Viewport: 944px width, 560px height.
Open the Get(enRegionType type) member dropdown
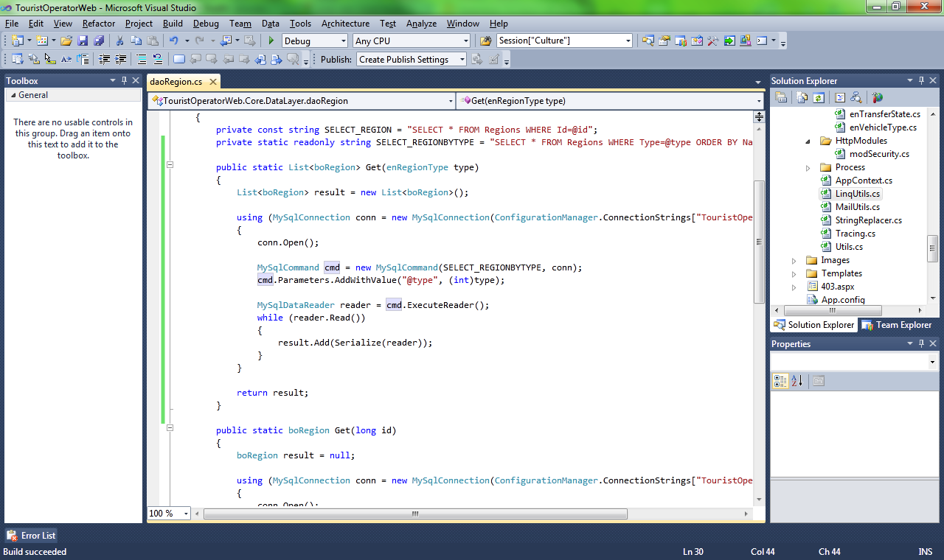(x=759, y=100)
